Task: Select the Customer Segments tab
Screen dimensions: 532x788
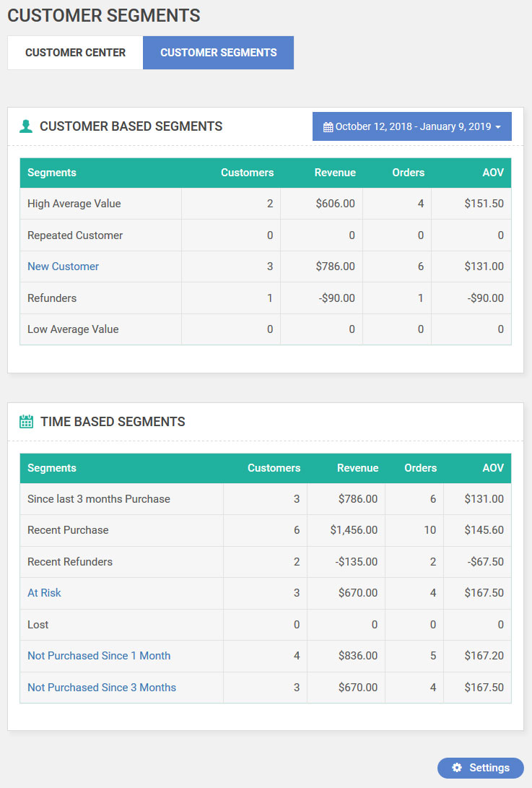Action: pyautogui.click(x=219, y=53)
